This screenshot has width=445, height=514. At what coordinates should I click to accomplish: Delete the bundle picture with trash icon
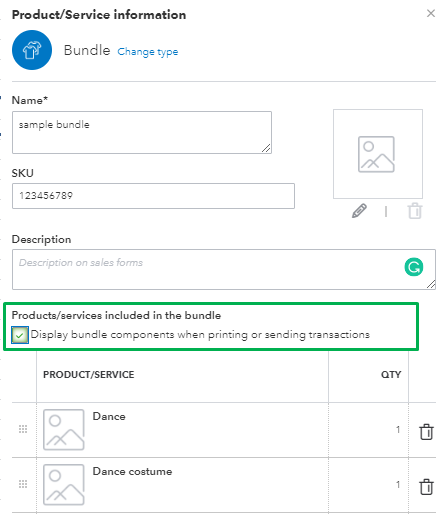point(415,211)
